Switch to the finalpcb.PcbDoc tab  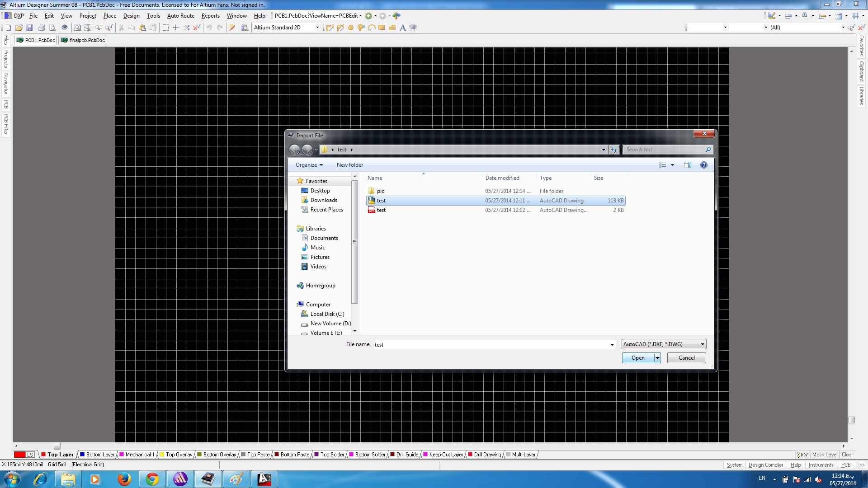[x=83, y=40]
